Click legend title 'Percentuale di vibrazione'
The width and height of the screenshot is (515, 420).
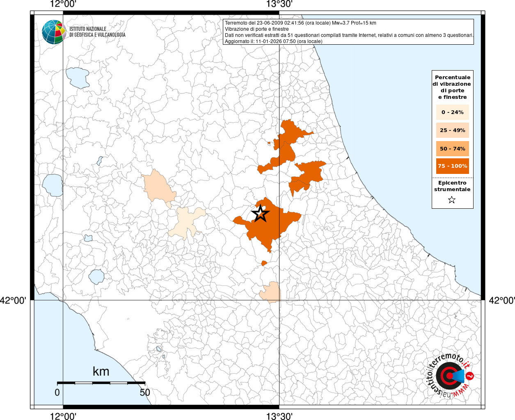[x=452, y=87]
